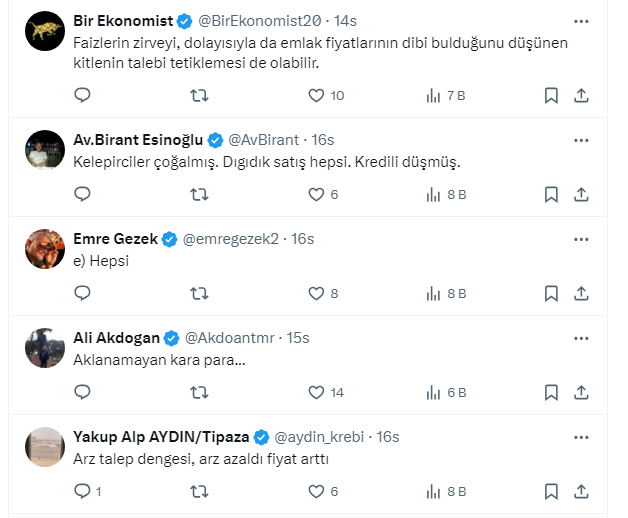Bookmark Ali Akdogan's tweet
Screen dimensions: 628x518
pyautogui.click(x=551, y=393)
